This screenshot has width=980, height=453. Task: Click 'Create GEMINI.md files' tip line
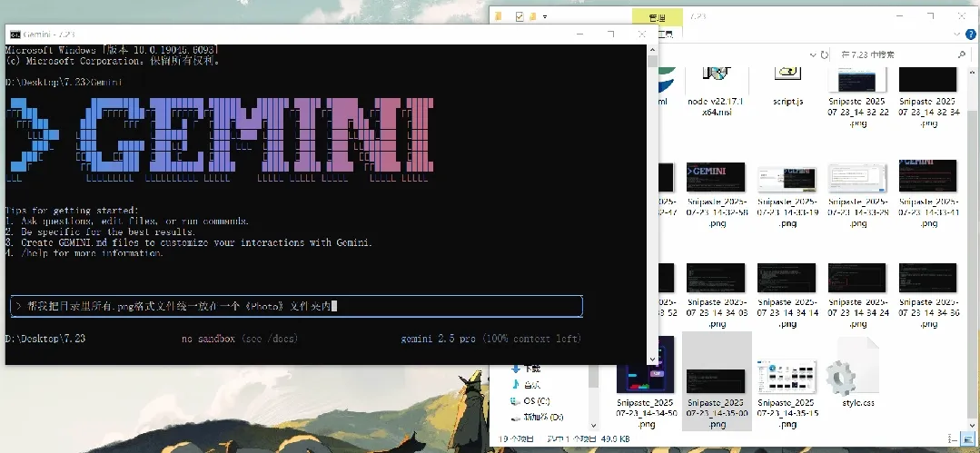pyautogui.click(x=189, y=242)
